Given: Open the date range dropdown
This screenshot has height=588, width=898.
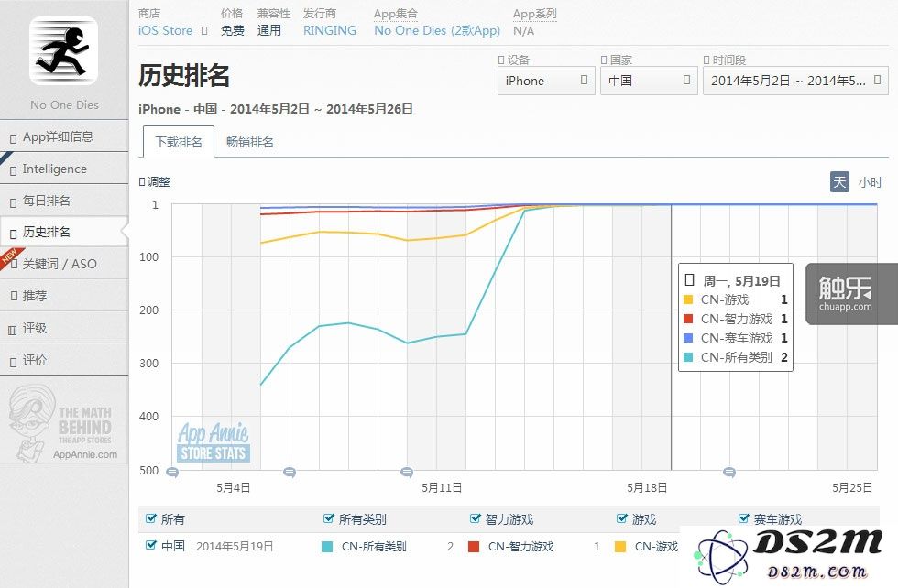Looking at the screenshot, I should pyautogui.click(x=795, y=81).
